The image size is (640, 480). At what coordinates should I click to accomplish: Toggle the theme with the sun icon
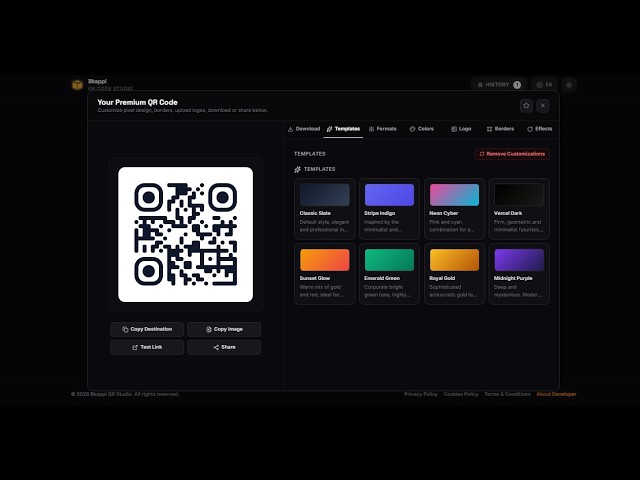click(569, 85)
